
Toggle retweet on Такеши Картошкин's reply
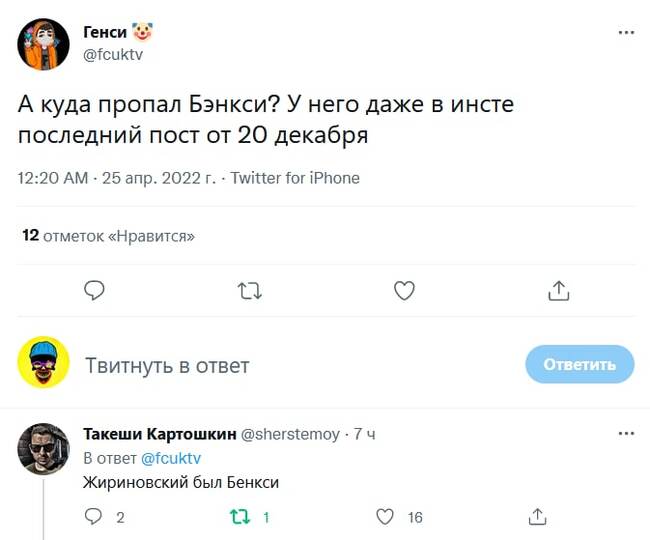coord(240,517)
